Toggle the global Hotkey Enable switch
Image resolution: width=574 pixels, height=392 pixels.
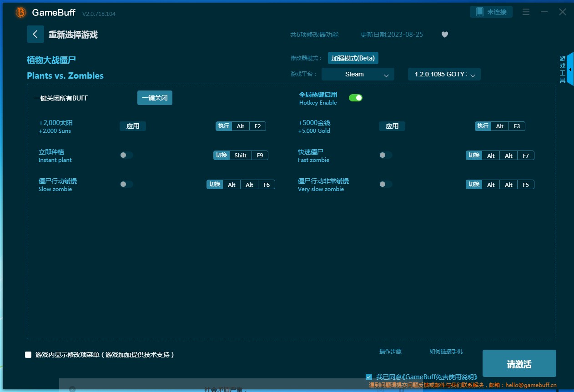(x=355, y=98)
